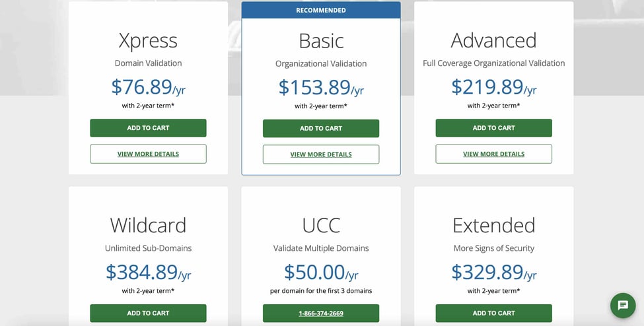
Task: Click the Recommended banner on Basic
Action: pos(321,10)
